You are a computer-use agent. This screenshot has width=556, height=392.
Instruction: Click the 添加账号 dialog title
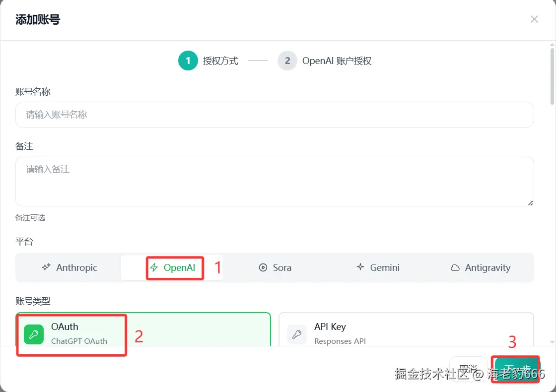pos(38,19)
